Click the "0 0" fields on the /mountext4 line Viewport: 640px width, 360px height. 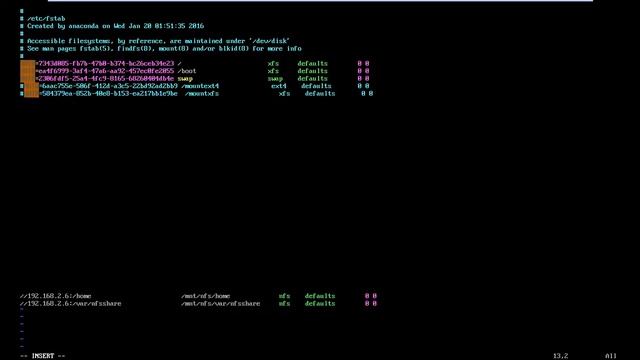pyautogui.click(x=363, y=86)
